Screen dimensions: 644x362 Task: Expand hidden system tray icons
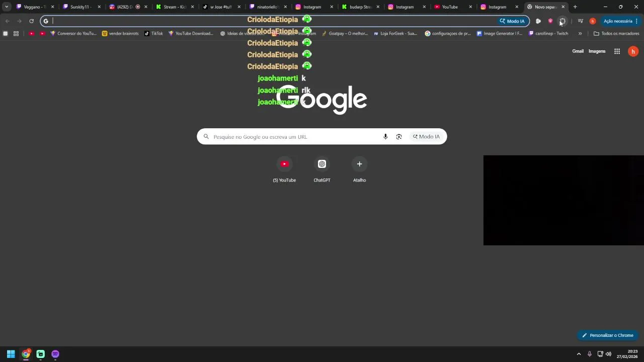(x=579, y=354)
